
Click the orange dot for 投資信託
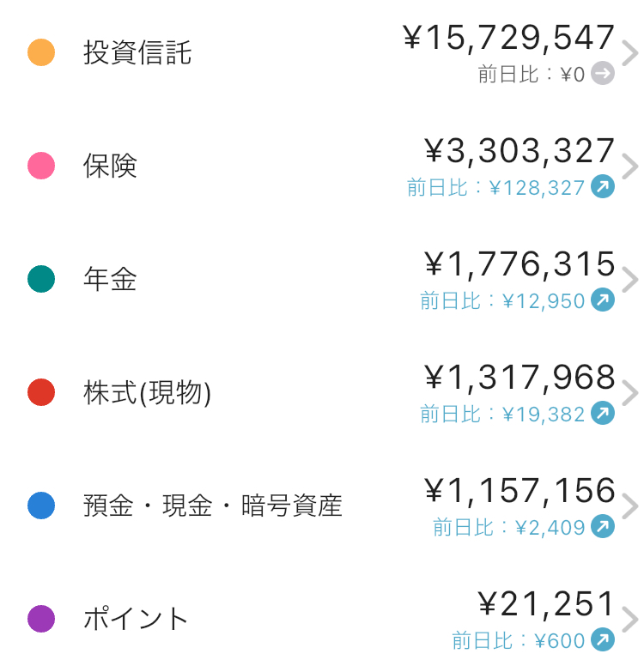pyautogui.click(x=41, y=52)
